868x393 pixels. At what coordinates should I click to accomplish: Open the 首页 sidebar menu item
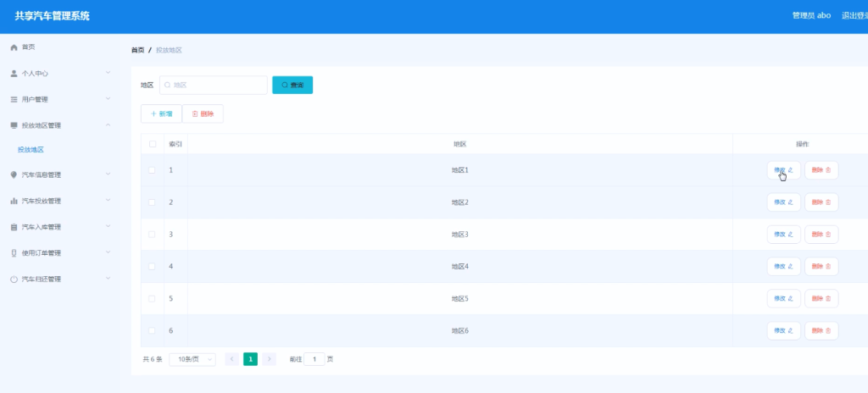pyautogui.click(x=60, y=47)
